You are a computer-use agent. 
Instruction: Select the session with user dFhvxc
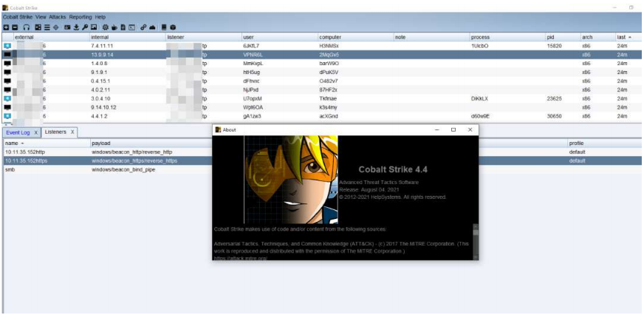click(x=323, y=81)
